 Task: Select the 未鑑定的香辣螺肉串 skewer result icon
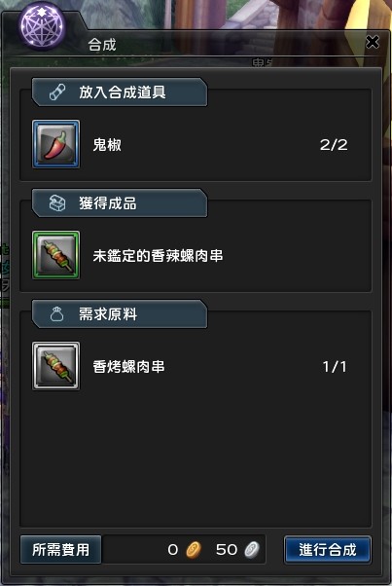click(x=56, y=255)
